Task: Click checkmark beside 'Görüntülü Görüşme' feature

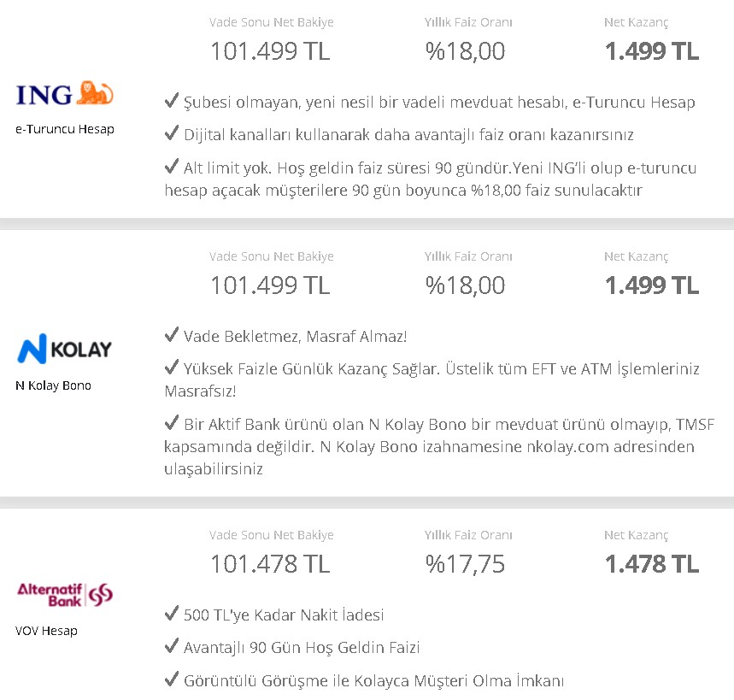Action: click(172, 679)
